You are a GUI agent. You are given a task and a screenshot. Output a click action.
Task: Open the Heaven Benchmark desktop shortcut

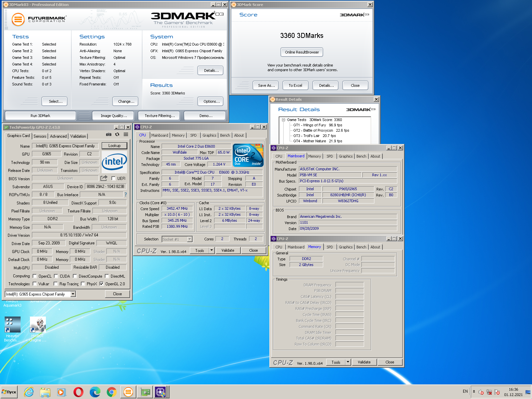(13, 329)
